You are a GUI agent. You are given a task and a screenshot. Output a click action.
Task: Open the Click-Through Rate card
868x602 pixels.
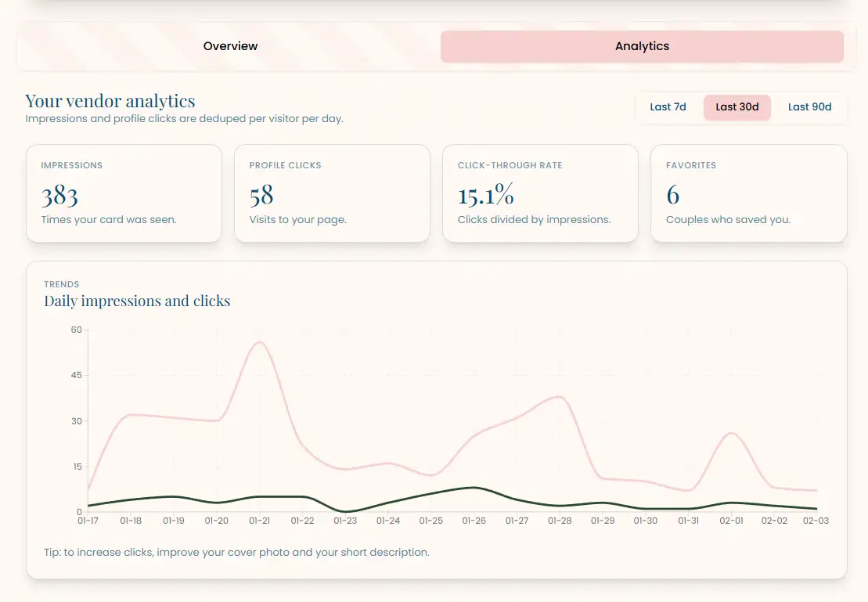click(x=540, y=193)
